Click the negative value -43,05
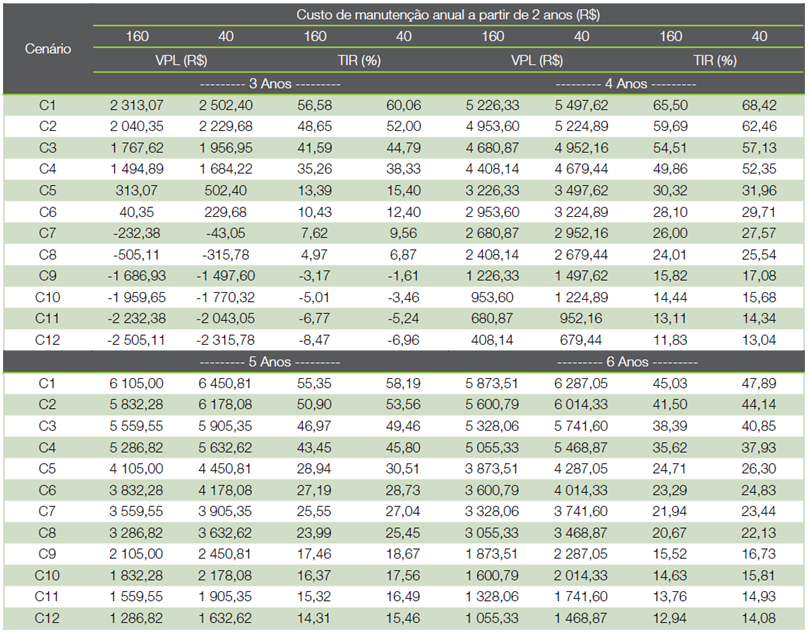 [226, 233]
